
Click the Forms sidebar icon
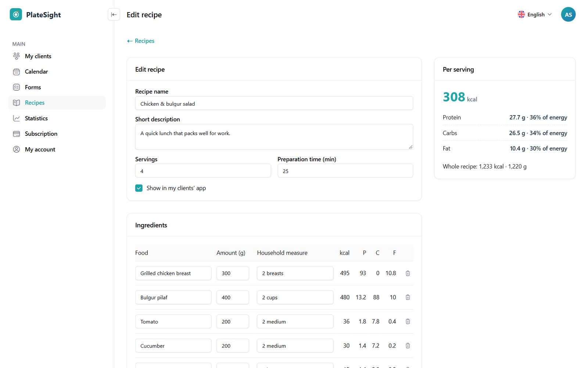pos(17,87)
